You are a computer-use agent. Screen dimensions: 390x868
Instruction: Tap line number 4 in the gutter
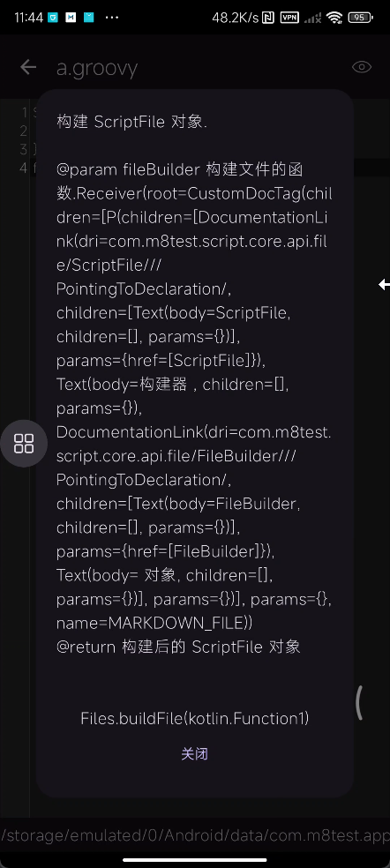tap(23, 168)
